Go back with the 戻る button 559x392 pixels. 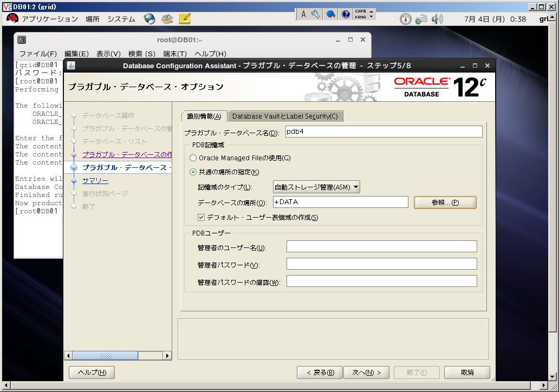point(320,373)
